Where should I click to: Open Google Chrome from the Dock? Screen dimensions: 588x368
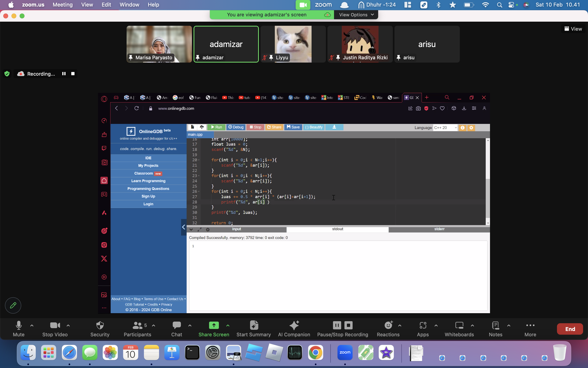pyautogui.click(x=315, y=352)
